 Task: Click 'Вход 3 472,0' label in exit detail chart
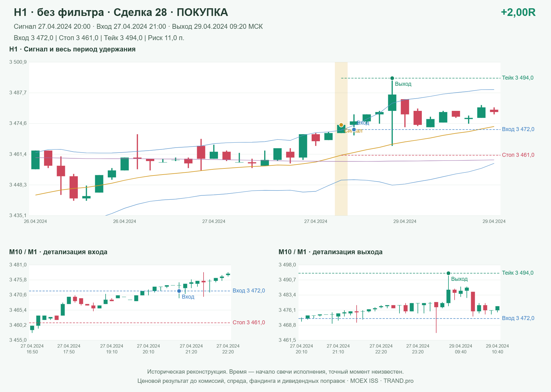coord(518,318)
